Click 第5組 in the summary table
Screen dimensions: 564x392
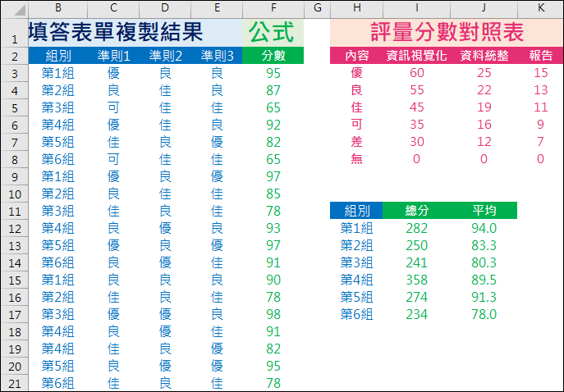pos(357,297)
